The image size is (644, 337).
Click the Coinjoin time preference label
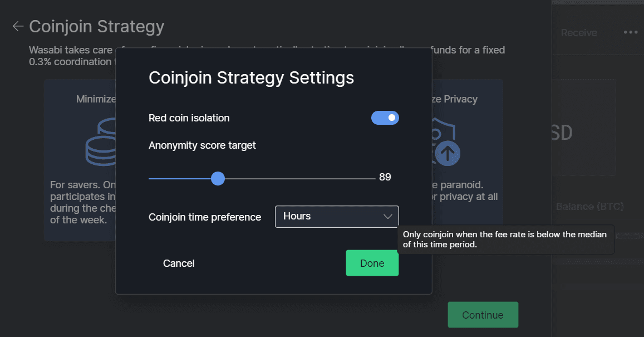pos(205,217)
